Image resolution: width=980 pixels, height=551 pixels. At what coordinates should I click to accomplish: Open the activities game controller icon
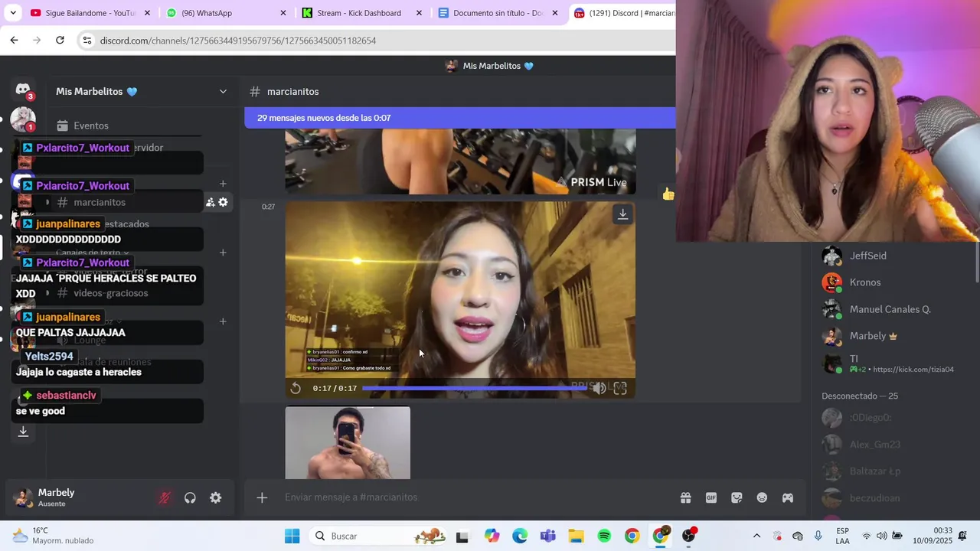pyautogui.click(x=787, y=497)
